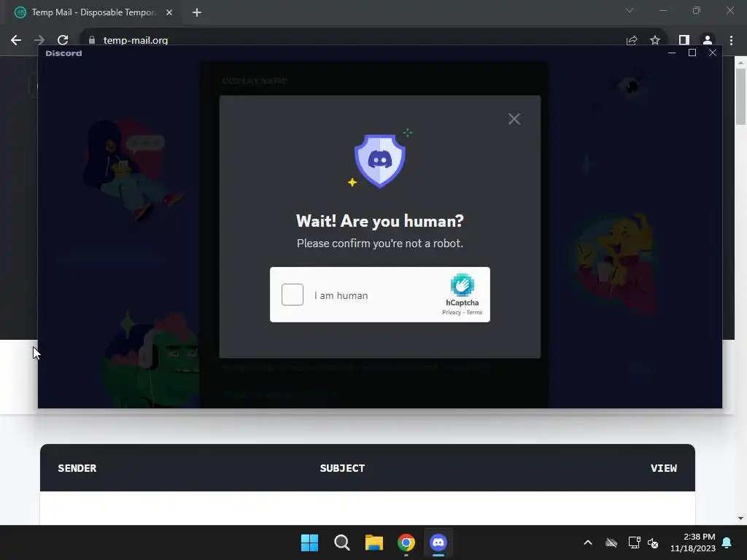The width and height of the screenshot is (747, 560).
Task: Open the Chrome profile menu
Action: (708, 41)
